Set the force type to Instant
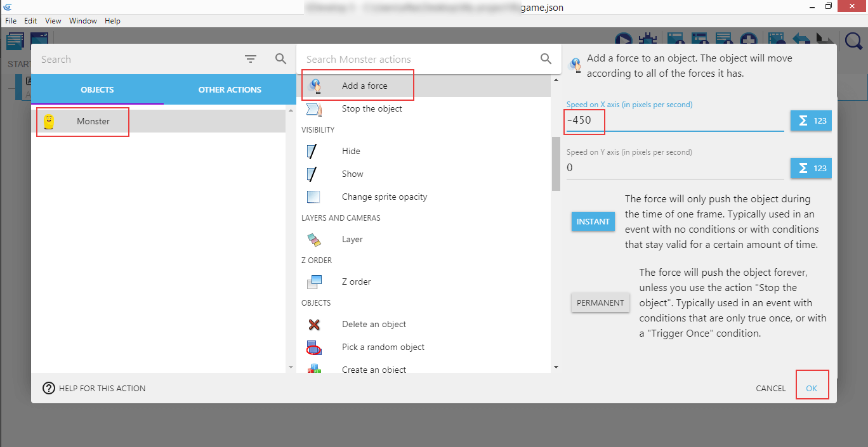 point(593,222)
